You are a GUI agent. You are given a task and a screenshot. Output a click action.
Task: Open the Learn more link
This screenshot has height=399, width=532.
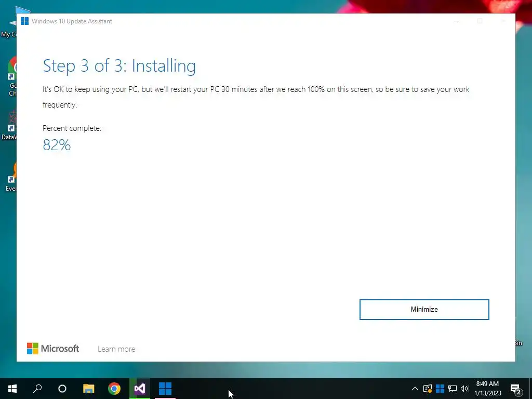116,349
